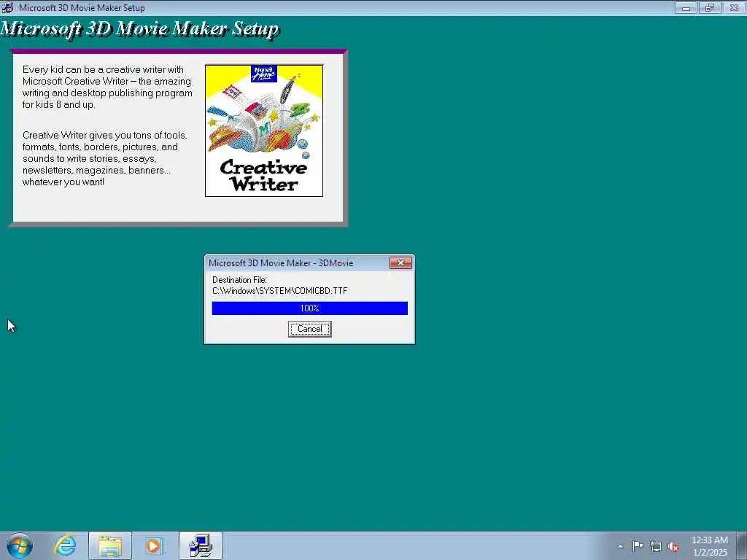Open network status tray icon
Image resolution: width=747 pixels, height=560 pixels.
click(x=656, y=546)
